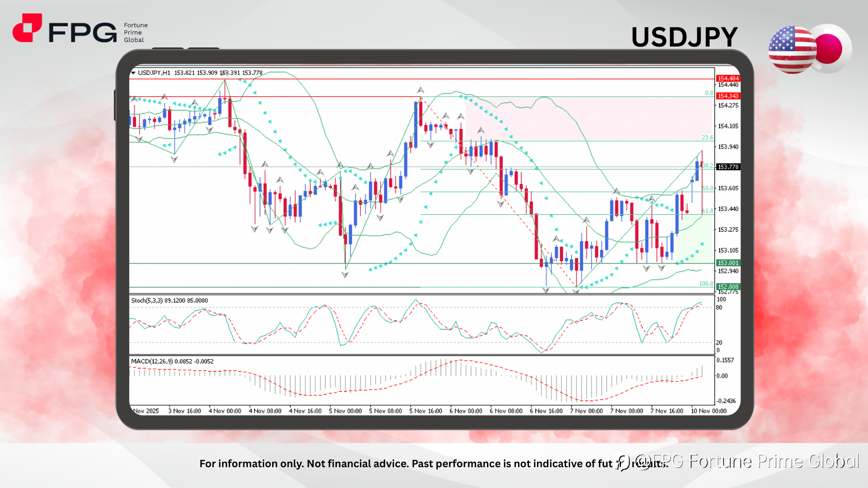The image size is (868, 488).
Task: Click the Japan flag icon
Action: (x=831, y=48)
